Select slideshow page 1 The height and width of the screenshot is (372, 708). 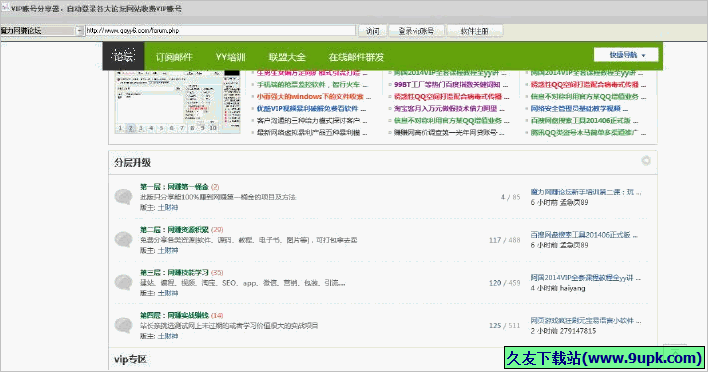pos(120,128)
